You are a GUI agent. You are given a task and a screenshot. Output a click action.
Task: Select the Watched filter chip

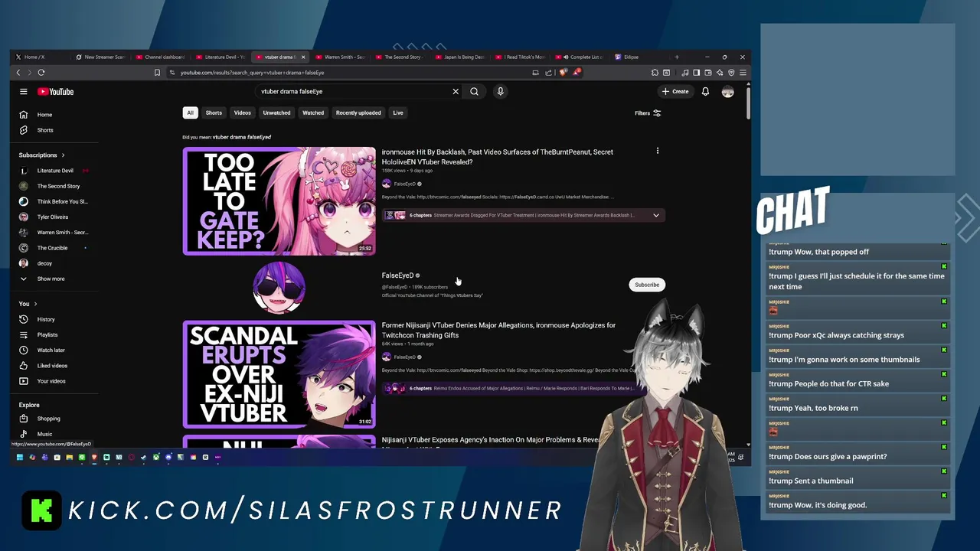313,112
